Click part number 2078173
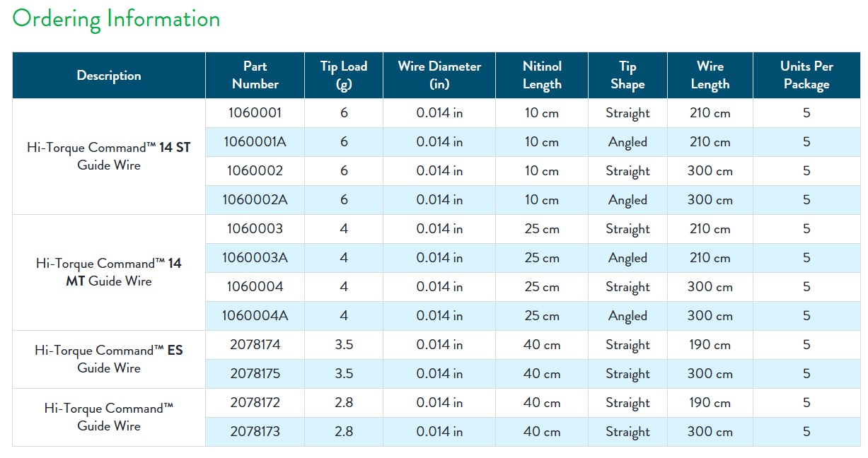868x458 pixels. [x=255, y=432]
